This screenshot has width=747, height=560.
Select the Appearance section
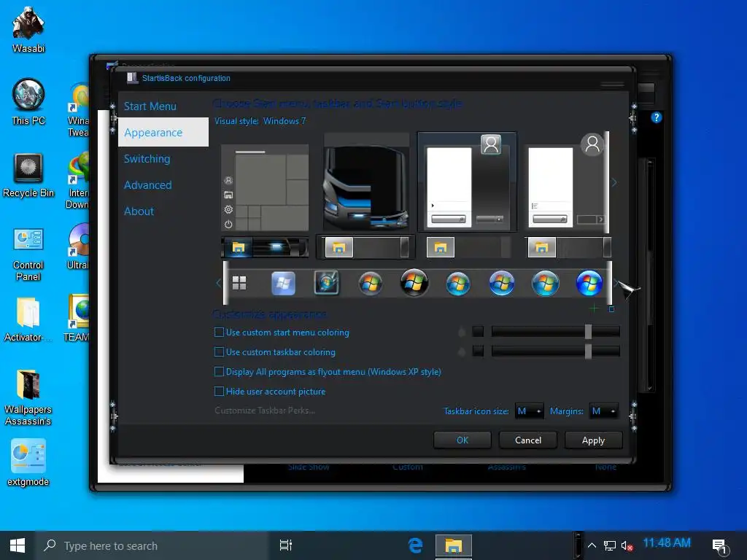click(x=163, y=133)
